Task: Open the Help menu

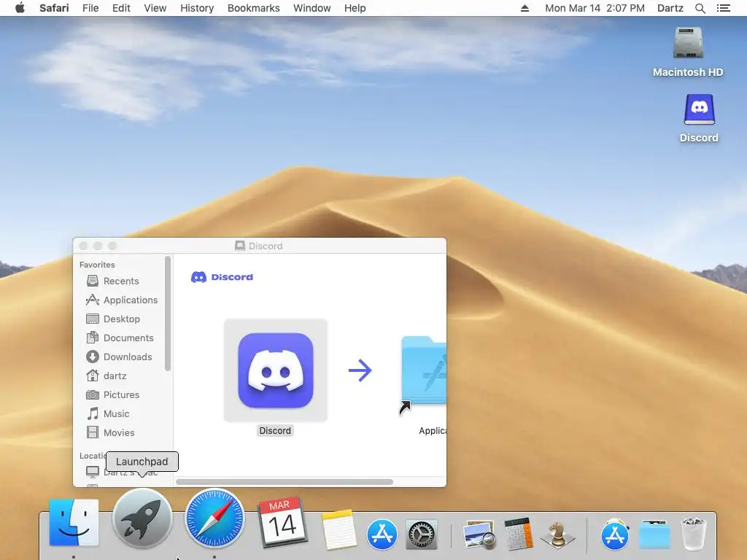Action: pyautogui.click(x=355, y=8)
